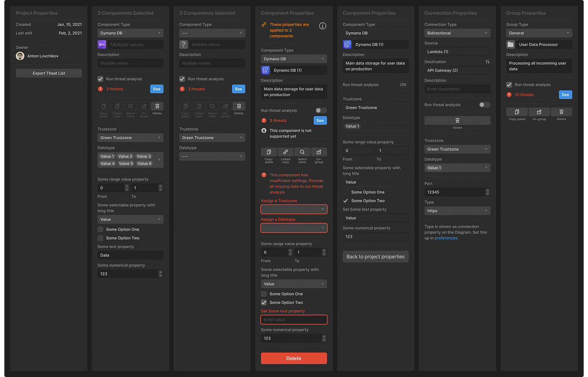Click the 'Feb, 2, 2021' last edit date
588x377 pixels.
[x=70, y=33]
